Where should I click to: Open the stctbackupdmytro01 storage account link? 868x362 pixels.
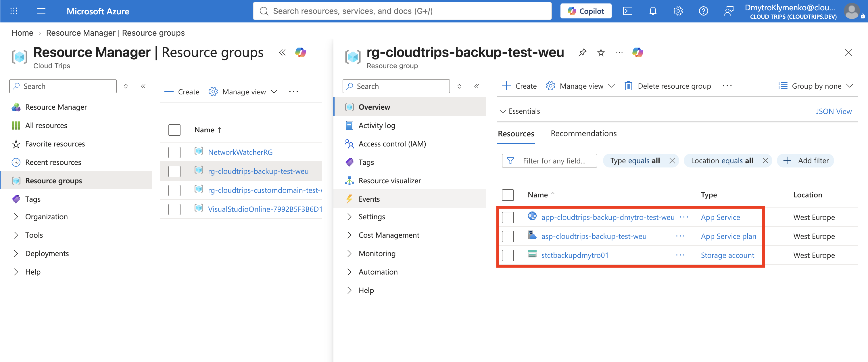575,255
